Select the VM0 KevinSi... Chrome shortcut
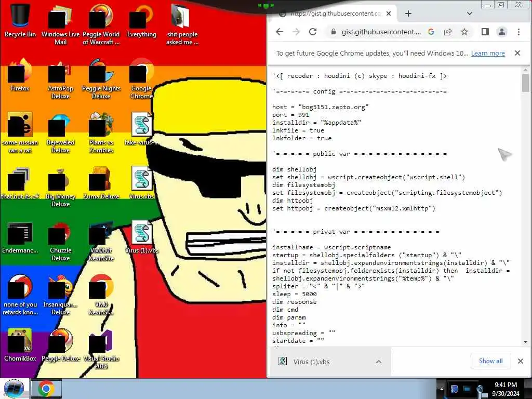This screenshot has width=532, height=399. 101,295
